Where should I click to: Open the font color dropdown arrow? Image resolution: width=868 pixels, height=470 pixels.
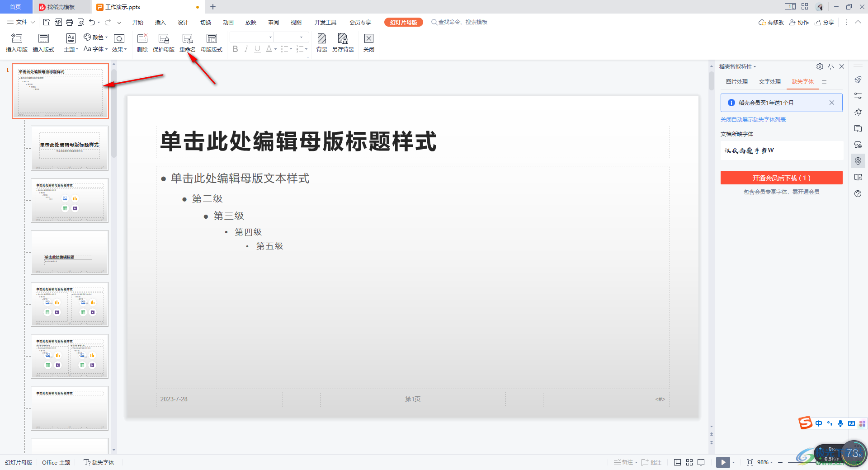[x=275, y=49]
